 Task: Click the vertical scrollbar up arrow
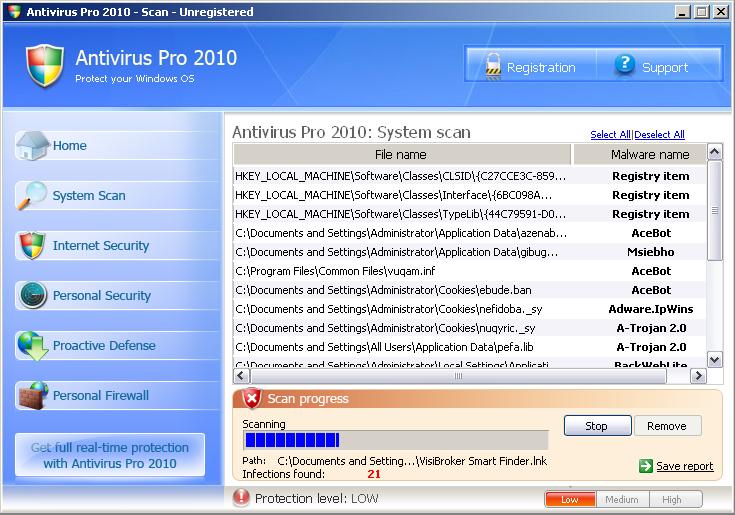coord(714,152)
